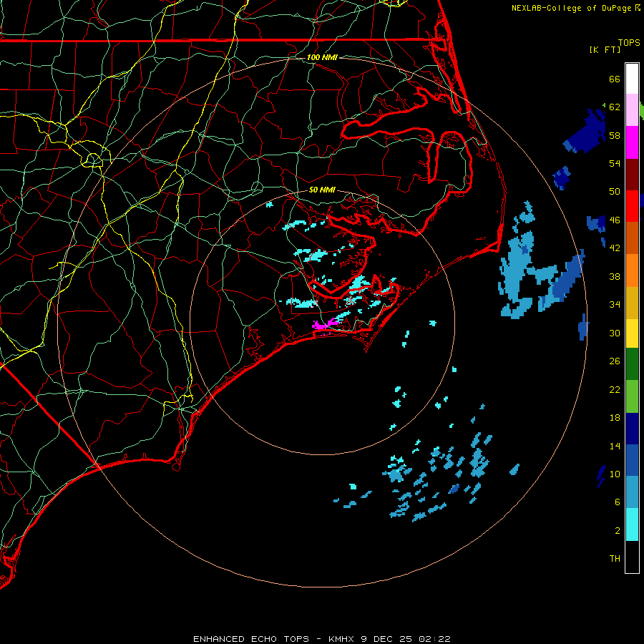Click the 54 legend value
644x644 pixels.
[x=615, y=163]
